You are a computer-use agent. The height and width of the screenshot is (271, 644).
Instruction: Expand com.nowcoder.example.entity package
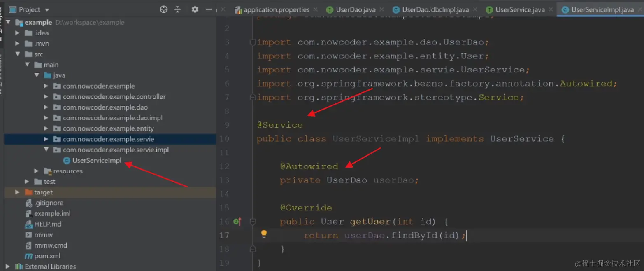pos(46,128)
